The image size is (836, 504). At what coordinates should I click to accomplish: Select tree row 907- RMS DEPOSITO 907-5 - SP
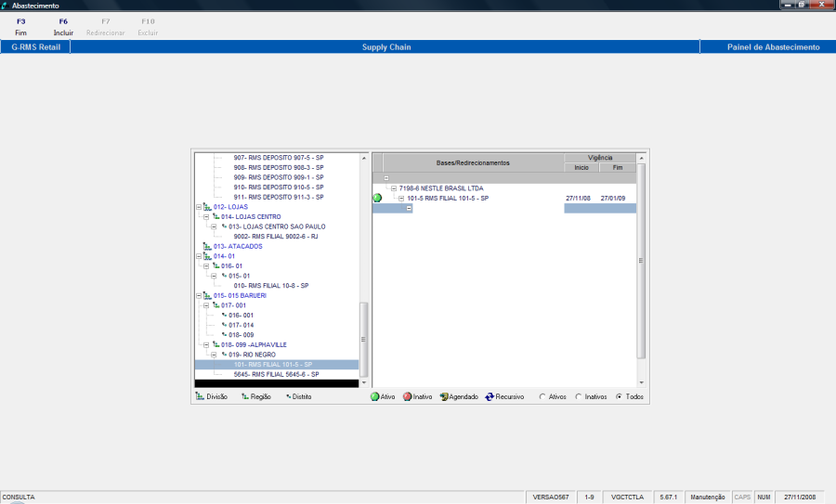[279, 158]
